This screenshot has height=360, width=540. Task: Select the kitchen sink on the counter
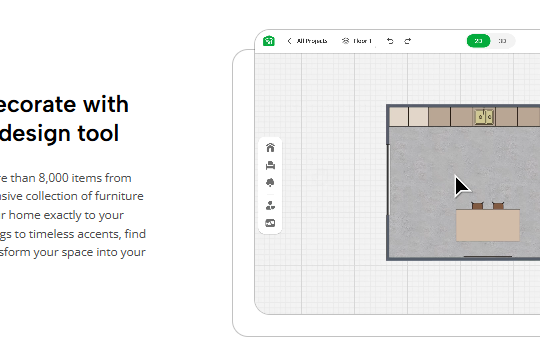[485, 117]
